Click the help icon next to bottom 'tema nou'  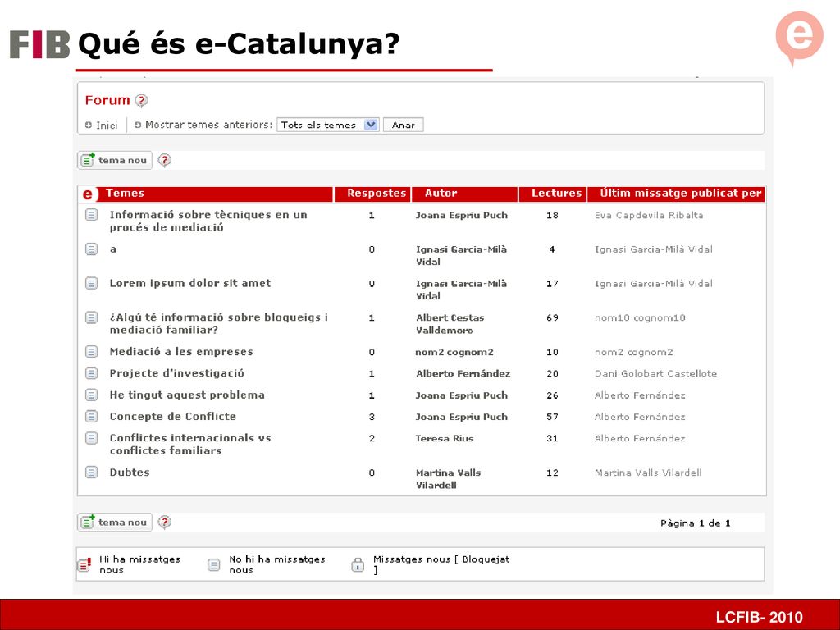164,523
